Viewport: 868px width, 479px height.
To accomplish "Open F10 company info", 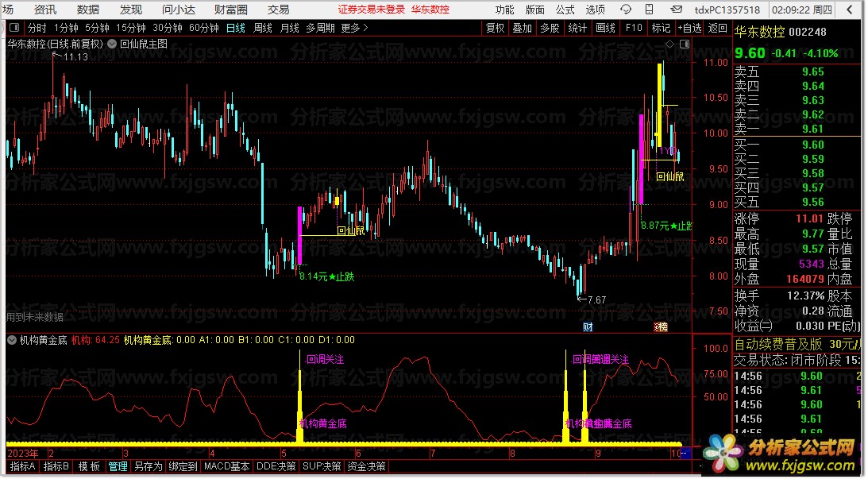I will tap(634, 28).
